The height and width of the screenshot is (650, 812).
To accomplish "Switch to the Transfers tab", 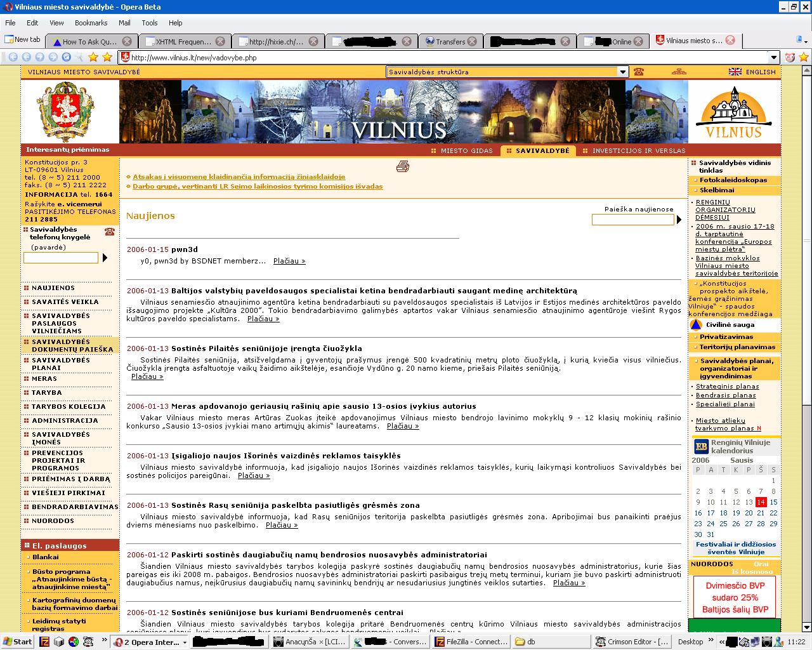I will pyautogui.click(x=450, y=41).
